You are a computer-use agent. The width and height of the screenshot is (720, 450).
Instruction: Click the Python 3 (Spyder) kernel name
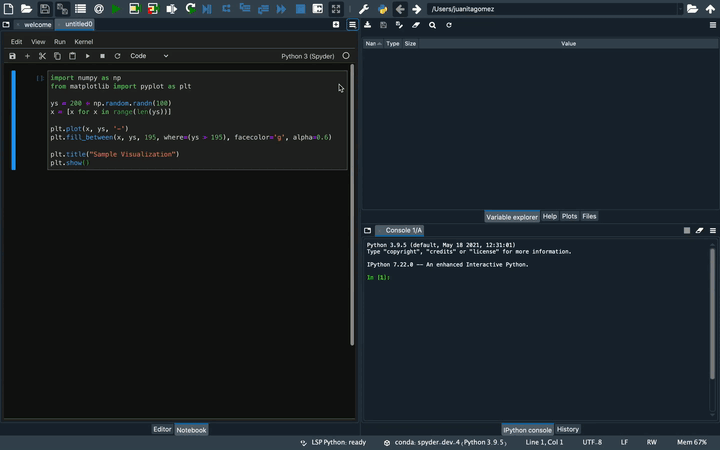(x=307, y=56)
